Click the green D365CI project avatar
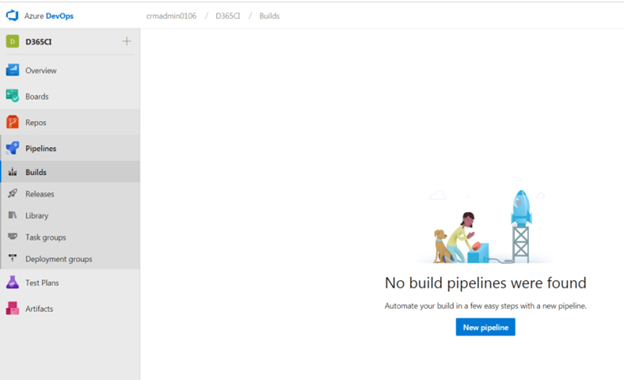 pos(12,41)
